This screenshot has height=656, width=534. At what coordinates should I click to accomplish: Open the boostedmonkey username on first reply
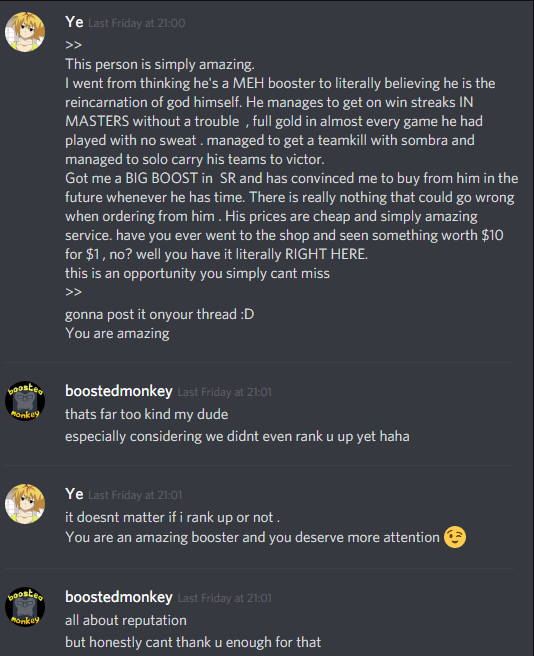point(118,391)
